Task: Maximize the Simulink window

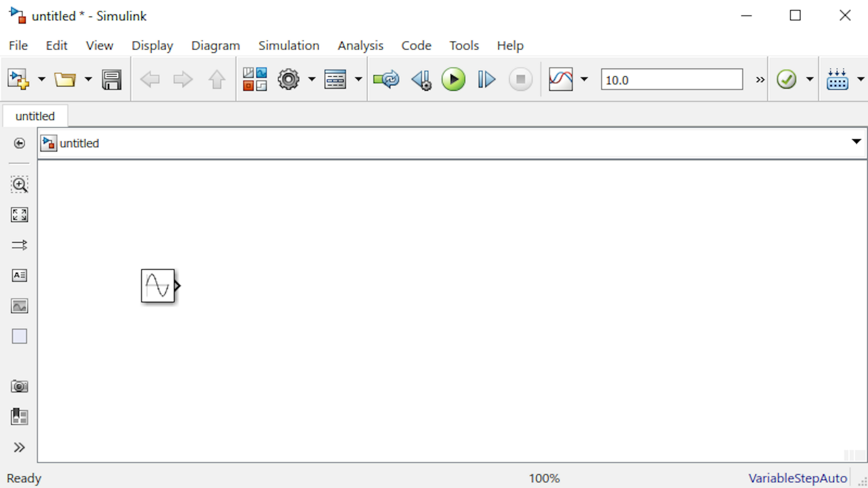Action: click(795, 15)
